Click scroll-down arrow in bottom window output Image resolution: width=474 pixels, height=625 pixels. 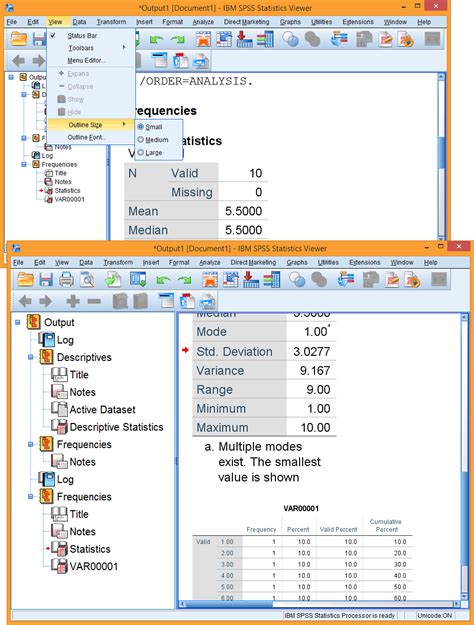tap(464, 596)
